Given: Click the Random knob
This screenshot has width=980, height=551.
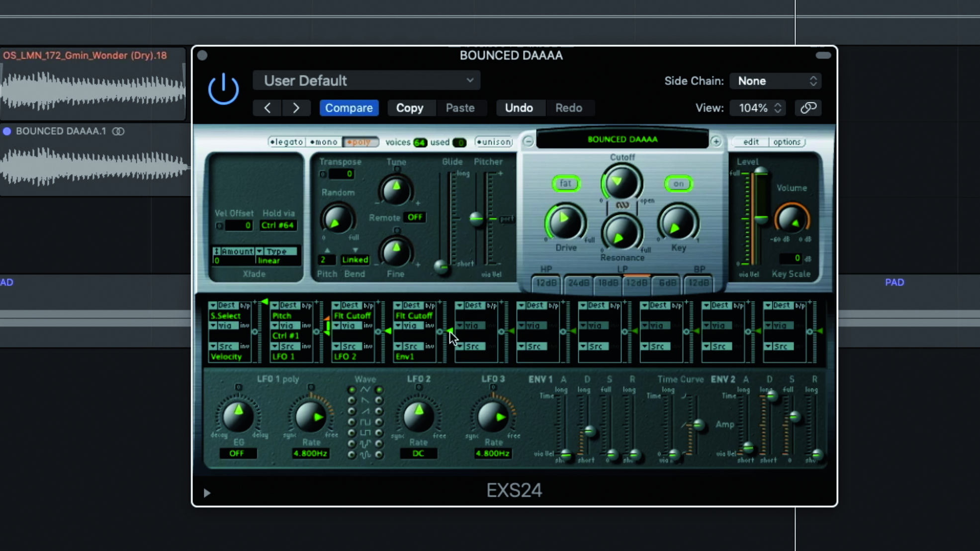Looking at the screenshot, I should coord(337,219).
